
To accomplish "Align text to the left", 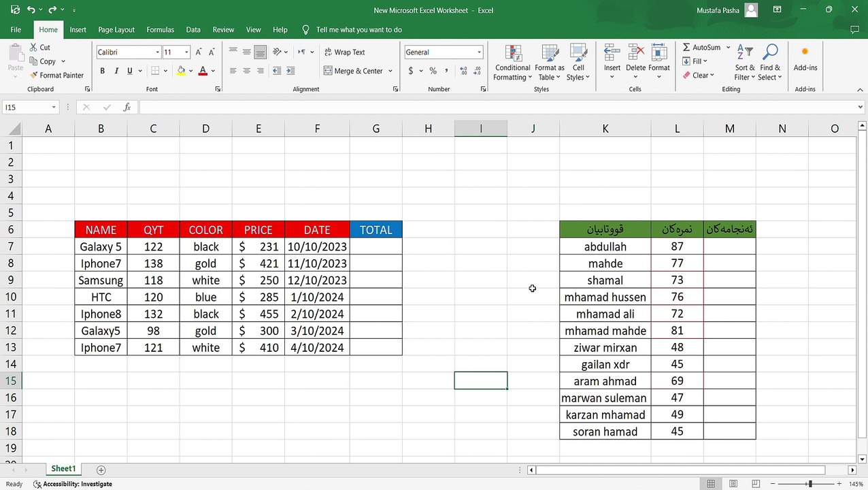I will point(233,71).
